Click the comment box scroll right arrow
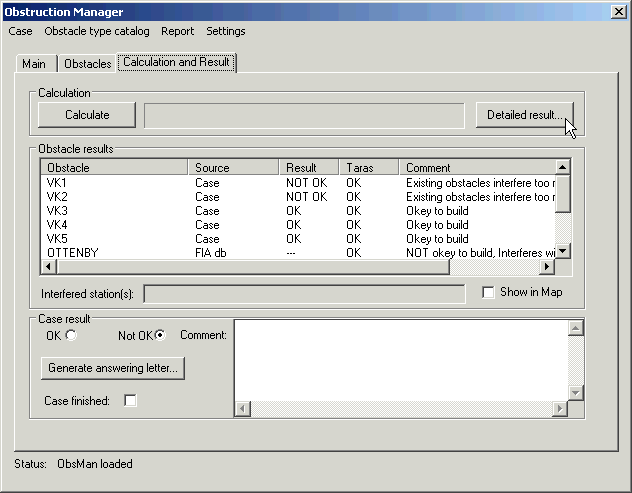 coord(560,409)
